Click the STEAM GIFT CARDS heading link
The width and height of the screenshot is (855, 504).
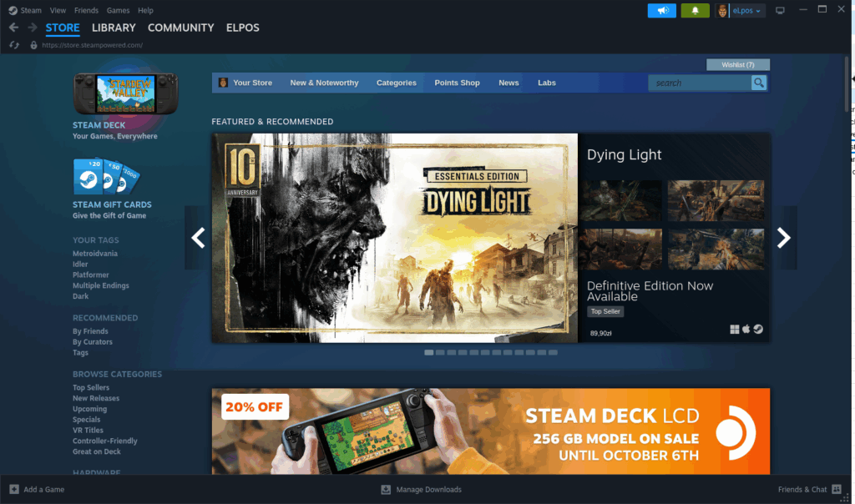point(113,205)
